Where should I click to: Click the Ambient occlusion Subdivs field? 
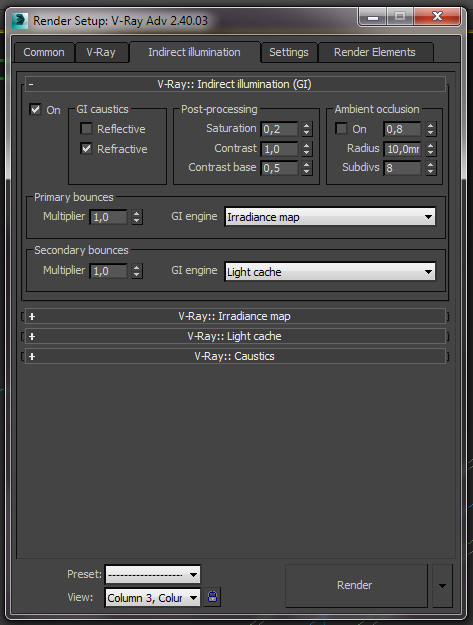pos(402,168)
